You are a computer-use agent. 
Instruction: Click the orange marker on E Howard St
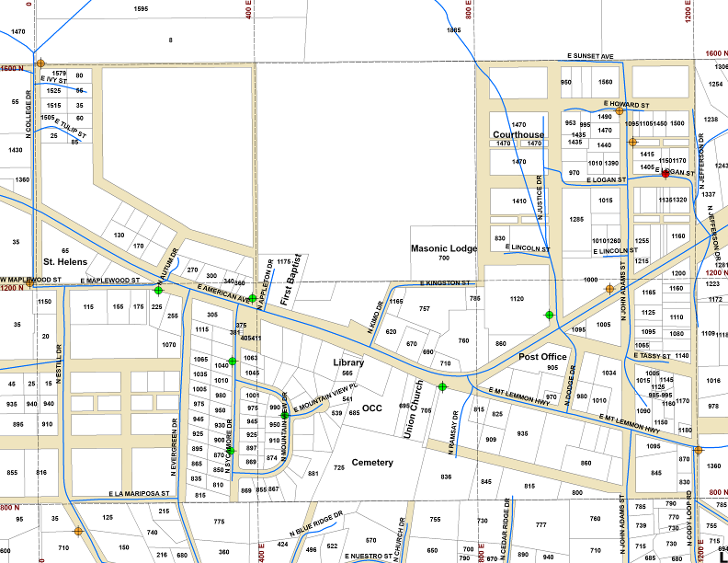coord(620,110)
